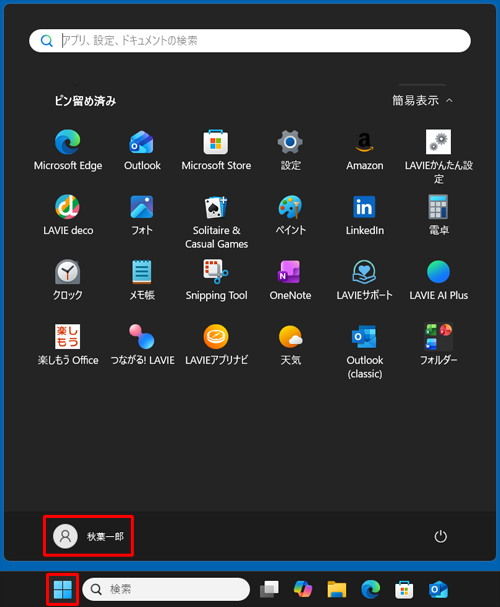Open Task View on the taskbar
Viewport: 500px width, 607px height.
pyautogui.click(x=269, y=589)
